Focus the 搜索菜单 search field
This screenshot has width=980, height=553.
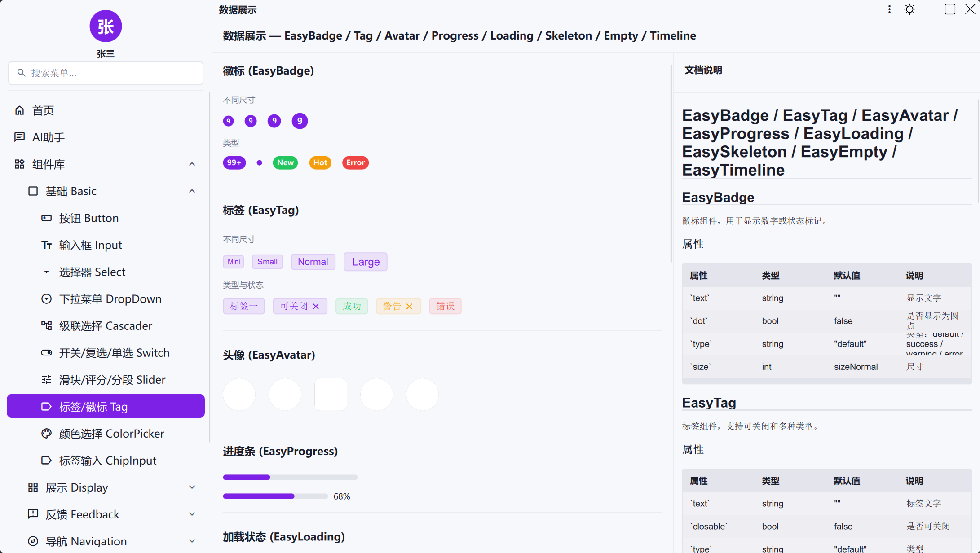[x=106, y=73]
